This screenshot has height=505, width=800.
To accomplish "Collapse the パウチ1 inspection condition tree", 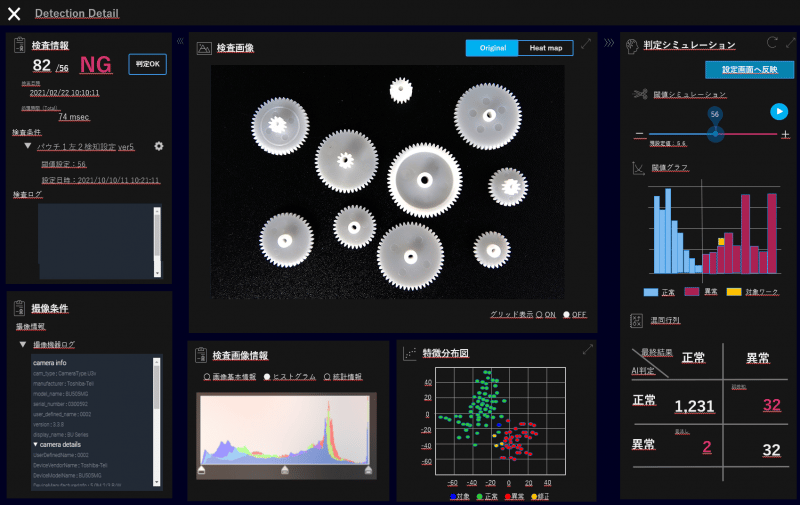I will point(28,146).
